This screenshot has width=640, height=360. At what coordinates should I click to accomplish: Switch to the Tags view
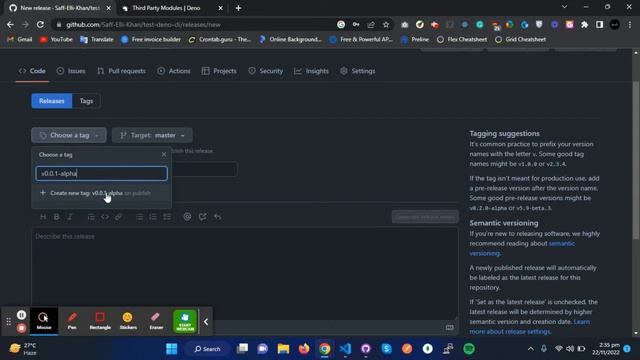86,101
